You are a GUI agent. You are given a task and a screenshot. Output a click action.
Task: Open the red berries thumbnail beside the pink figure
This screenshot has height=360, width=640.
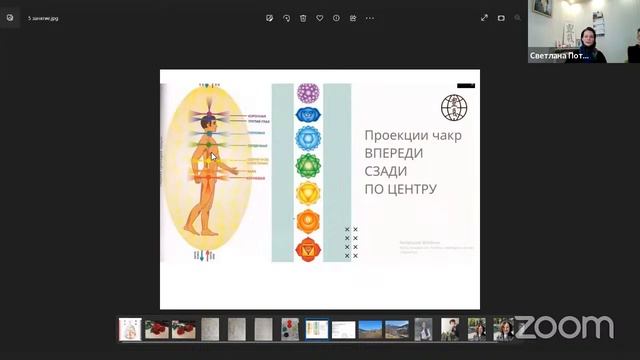157,329
